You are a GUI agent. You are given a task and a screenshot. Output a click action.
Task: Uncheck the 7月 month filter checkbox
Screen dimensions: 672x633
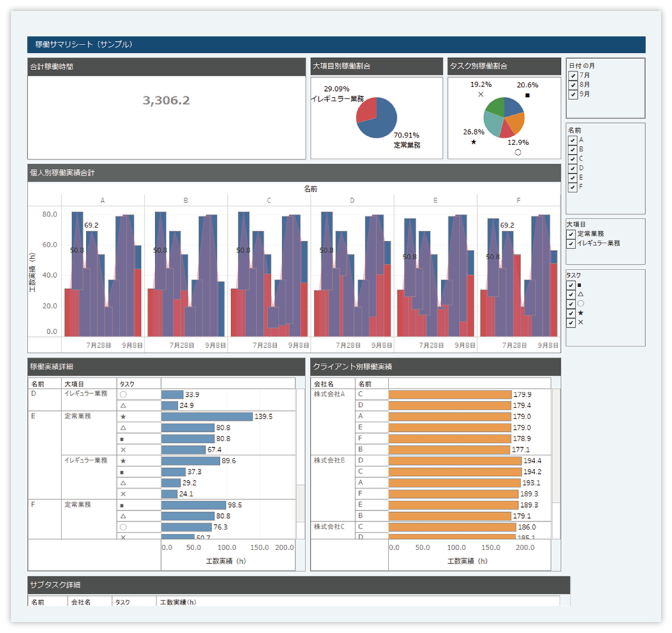(573, 76)
